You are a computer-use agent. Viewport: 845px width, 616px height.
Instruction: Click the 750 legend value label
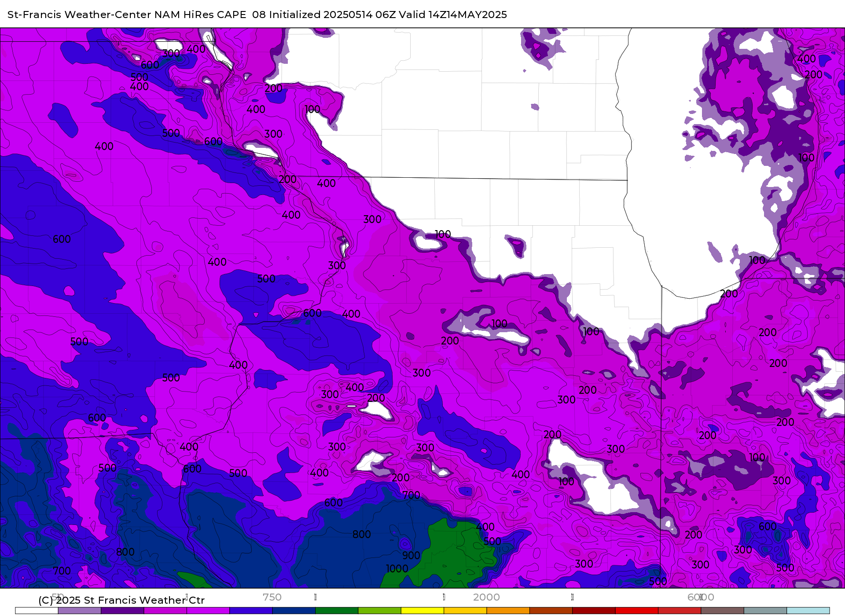pyautogui.click(x=272, y=597)
